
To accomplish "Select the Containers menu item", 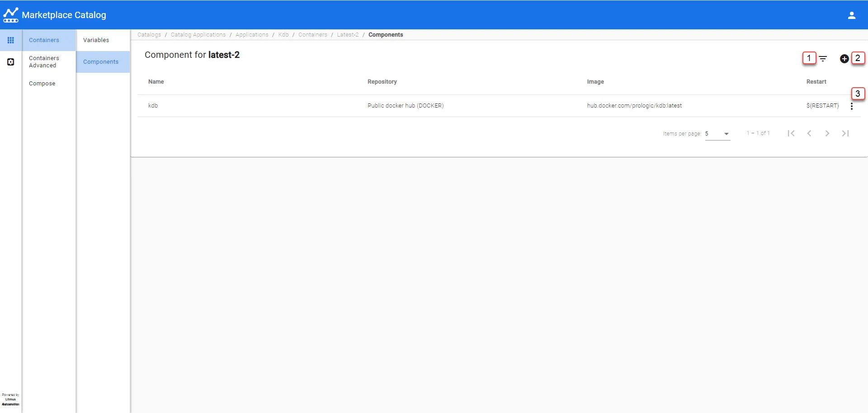I will (49, 40).
